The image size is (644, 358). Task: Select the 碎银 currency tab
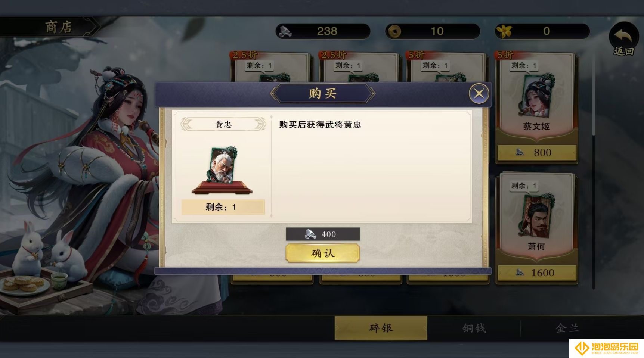point(381,328)
